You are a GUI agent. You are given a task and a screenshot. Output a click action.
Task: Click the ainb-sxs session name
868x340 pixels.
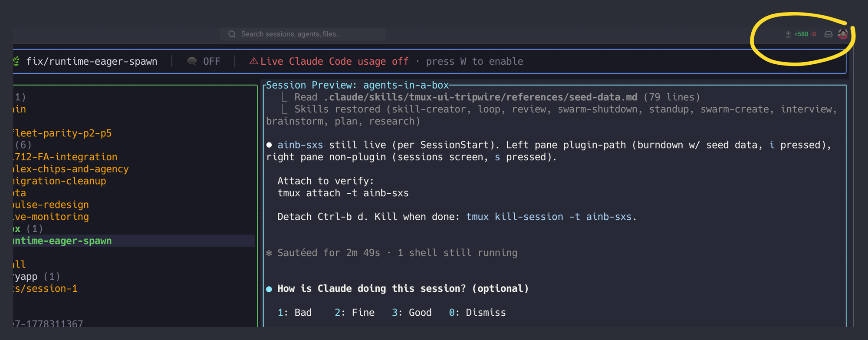pyautogui.click(x=300, y=145)
